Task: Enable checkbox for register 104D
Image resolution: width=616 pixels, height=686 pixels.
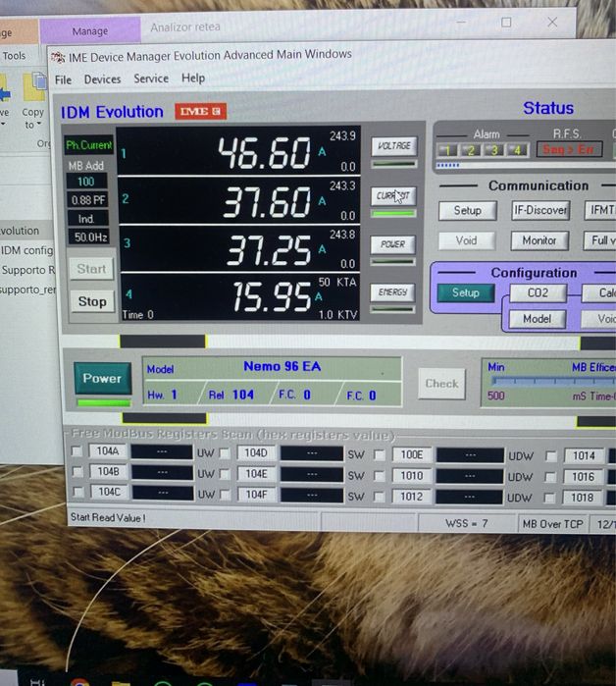Action: [x=225, y=453]
